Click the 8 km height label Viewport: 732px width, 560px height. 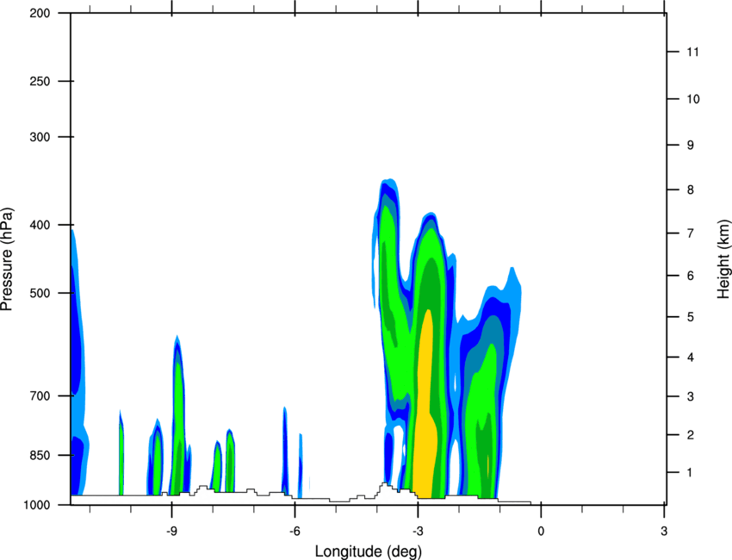[x=691, y=190]
